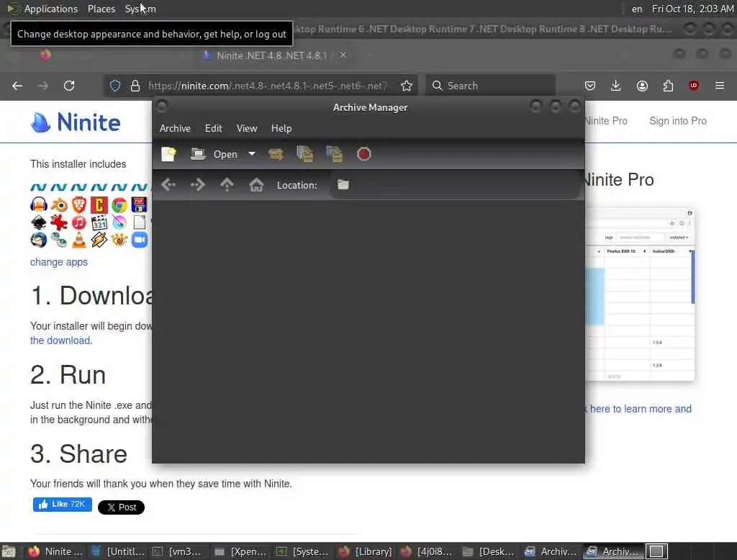Click the uBlock Origin extension icon

click(x=694, y=86)
